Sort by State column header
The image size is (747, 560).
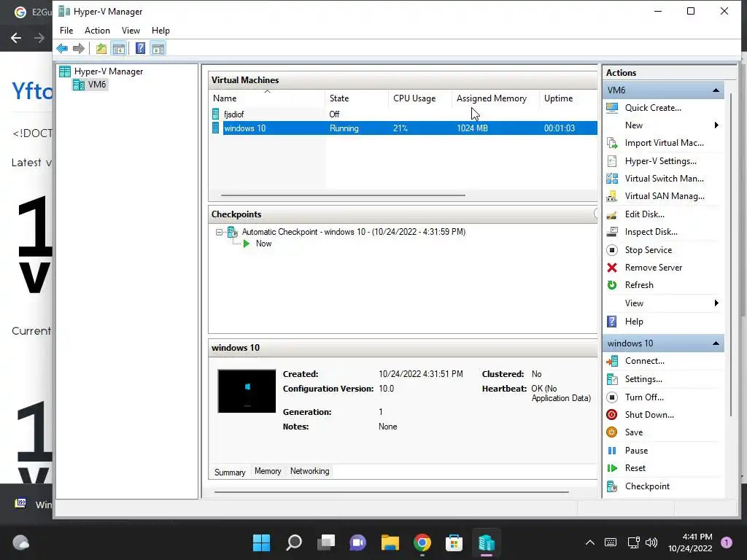coord(357,98)
